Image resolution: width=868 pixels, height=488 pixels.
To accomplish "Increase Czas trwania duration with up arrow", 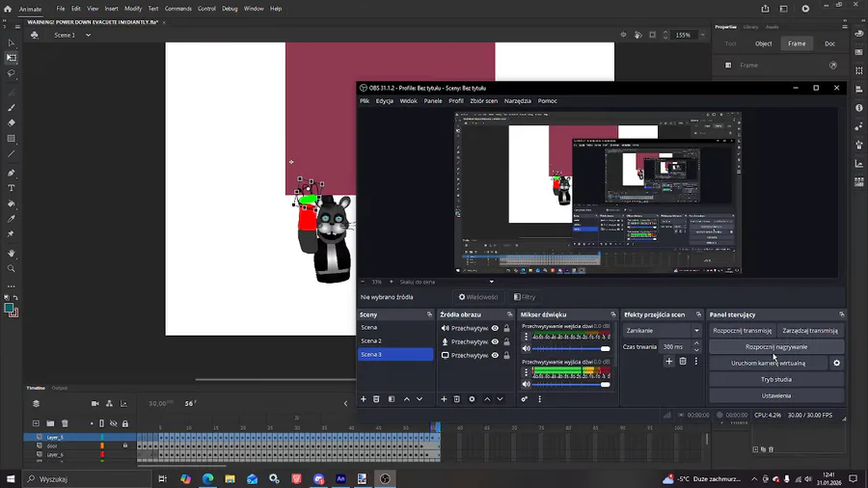I will tap(696, 343).
